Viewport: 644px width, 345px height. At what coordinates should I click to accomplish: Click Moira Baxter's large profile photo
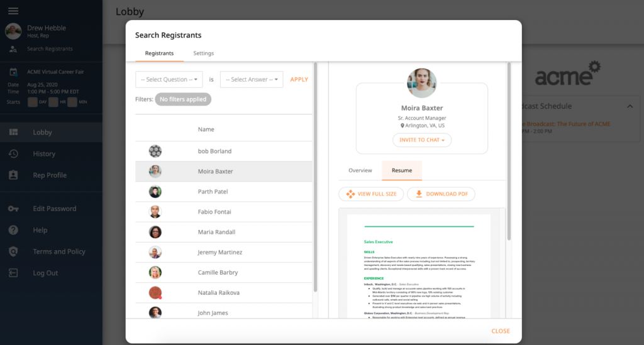422,83
